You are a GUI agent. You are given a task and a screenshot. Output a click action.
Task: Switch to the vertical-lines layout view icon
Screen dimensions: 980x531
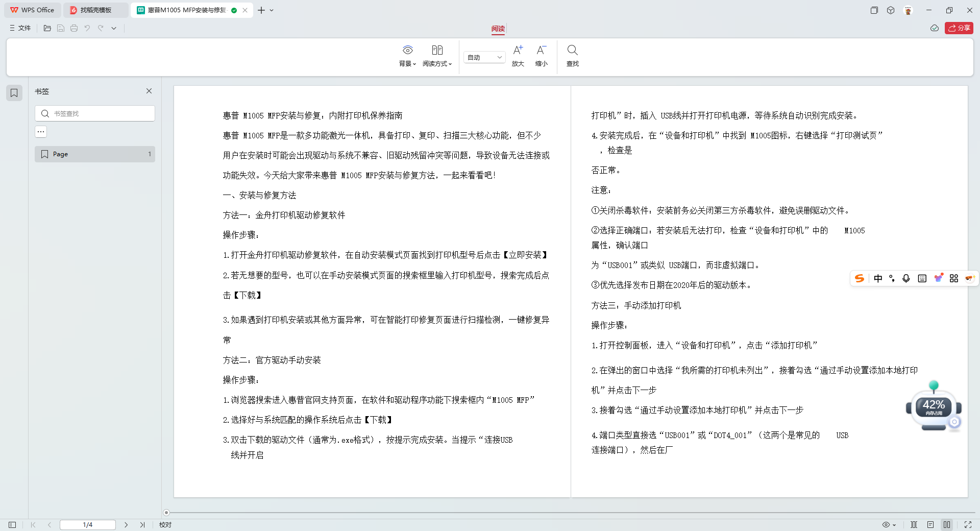[x=914, y=525]
